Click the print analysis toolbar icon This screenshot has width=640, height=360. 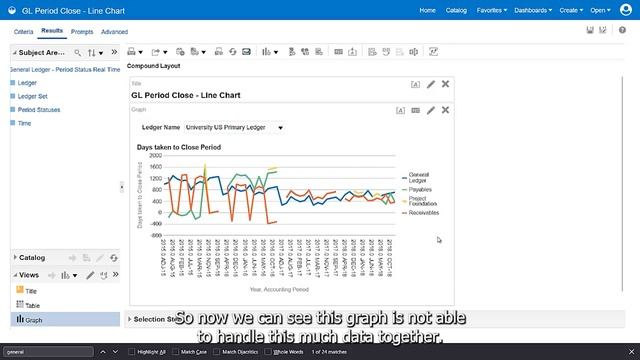point(131,52)
